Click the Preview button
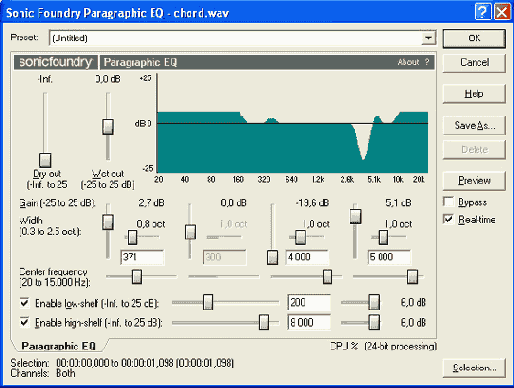This screenshot has width=514, height=388. (x=474, y=181)
